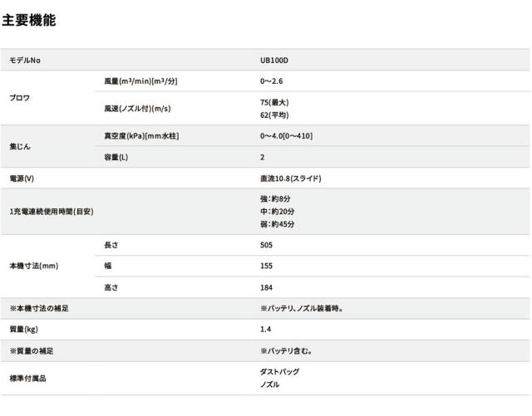The image size is (532, 416).
Task: Select the 62(平均) value
Action: [x=274, y=115]
